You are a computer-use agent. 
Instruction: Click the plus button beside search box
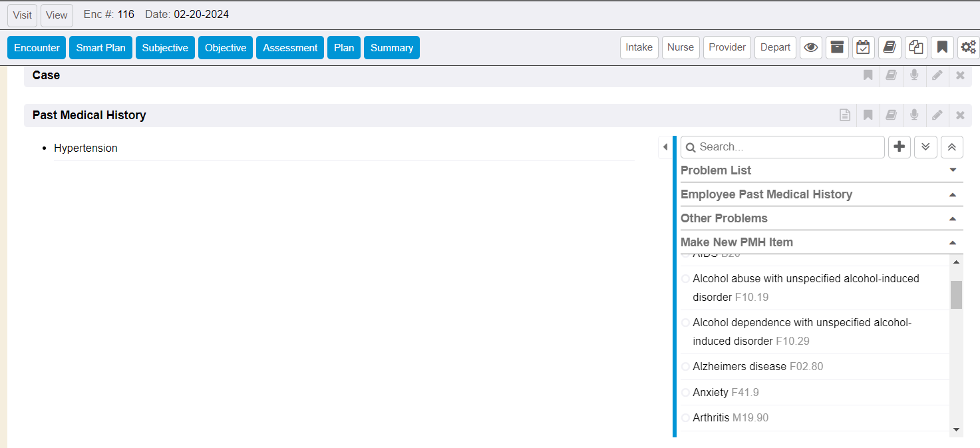(899, 147)
